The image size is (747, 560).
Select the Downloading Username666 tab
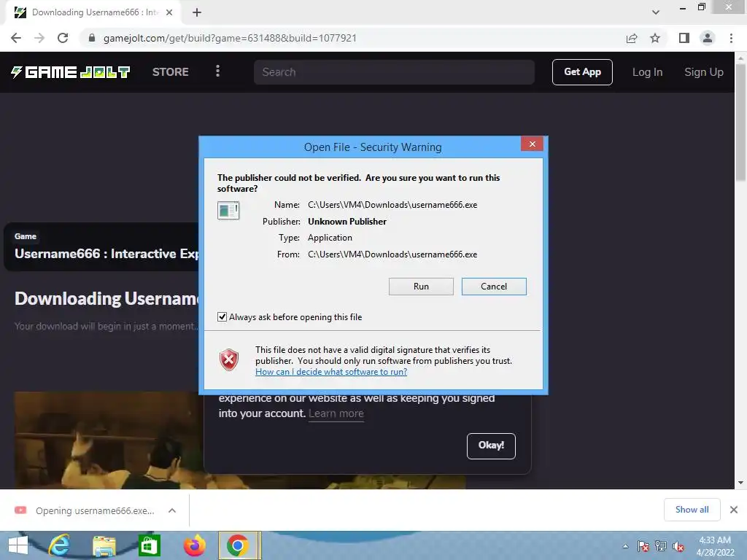(x=93, y=12)
